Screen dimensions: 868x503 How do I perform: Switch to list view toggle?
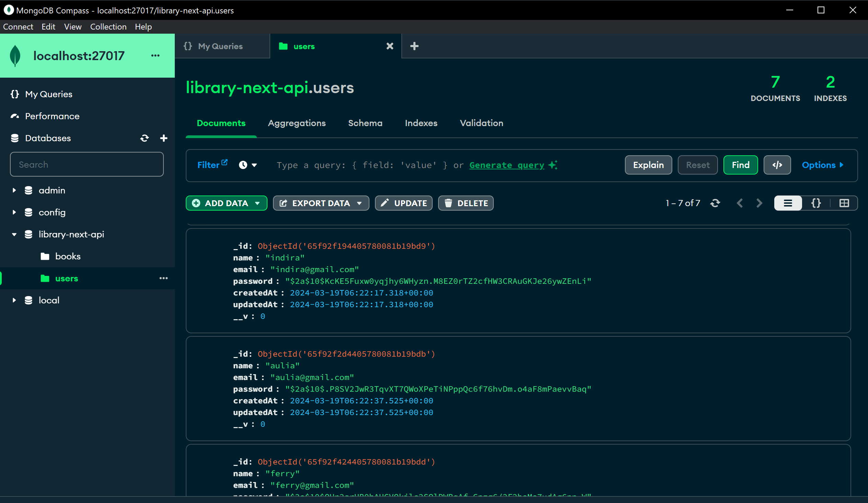tap(788, 203)
